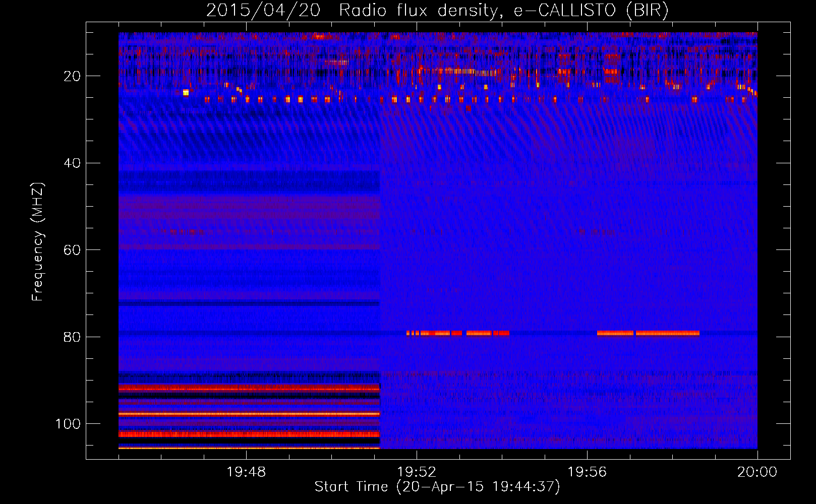The width and height of the screenshot is (816, 504).
Task: Click the "19:56" time tick label
Action: point(587,472)
